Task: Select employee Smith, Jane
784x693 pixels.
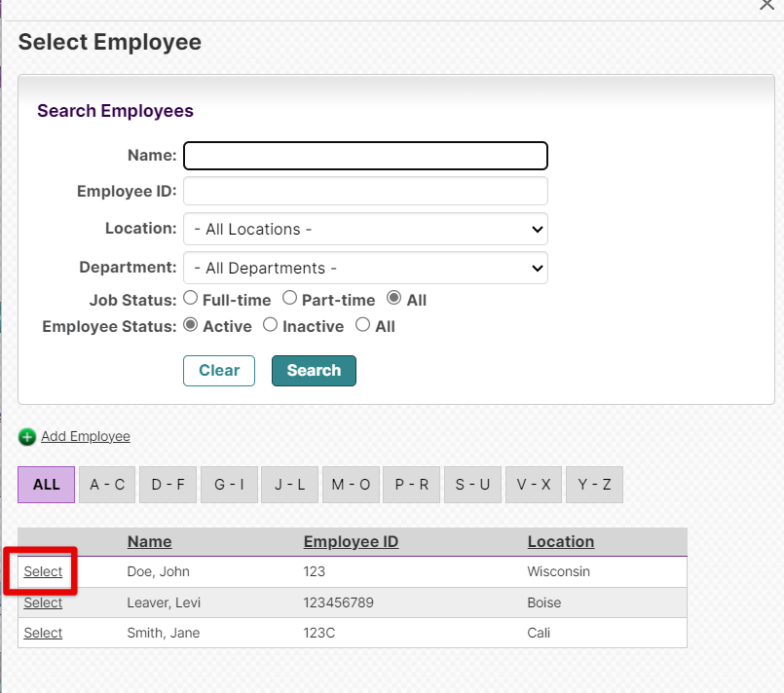Action: [43, 633]
